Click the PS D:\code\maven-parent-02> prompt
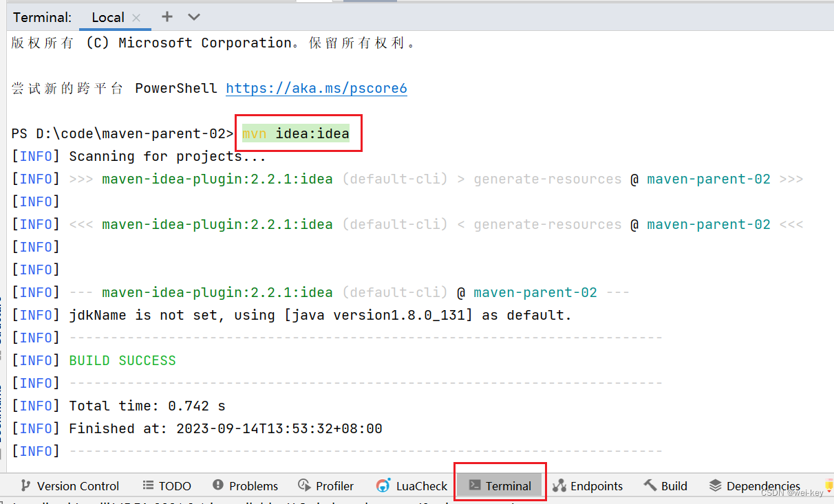This screenshot has width=834, height=504. (x=123, y=133)
